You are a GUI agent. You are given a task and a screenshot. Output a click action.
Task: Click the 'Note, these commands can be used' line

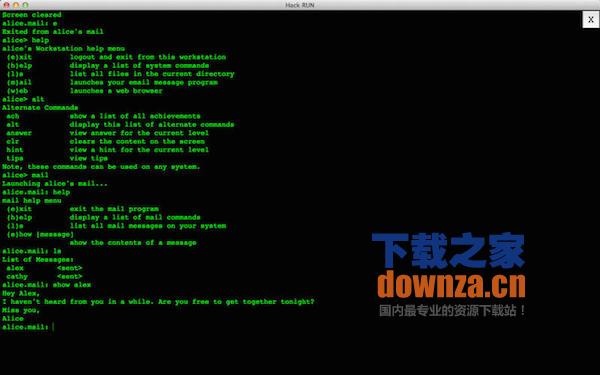point(101,166)
